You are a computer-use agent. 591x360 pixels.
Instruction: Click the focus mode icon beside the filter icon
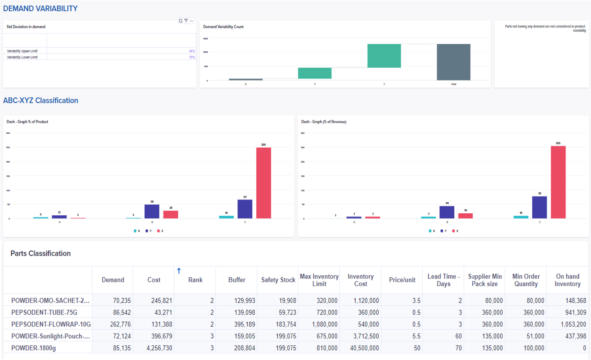coord(181,21)
